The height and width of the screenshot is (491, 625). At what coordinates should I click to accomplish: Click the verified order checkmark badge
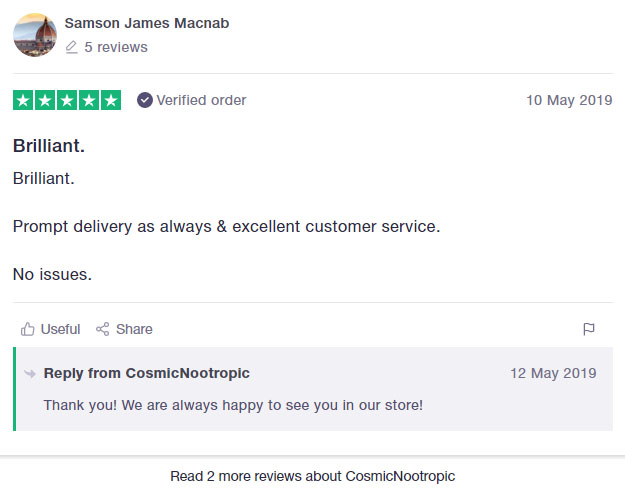pos(145,100)
